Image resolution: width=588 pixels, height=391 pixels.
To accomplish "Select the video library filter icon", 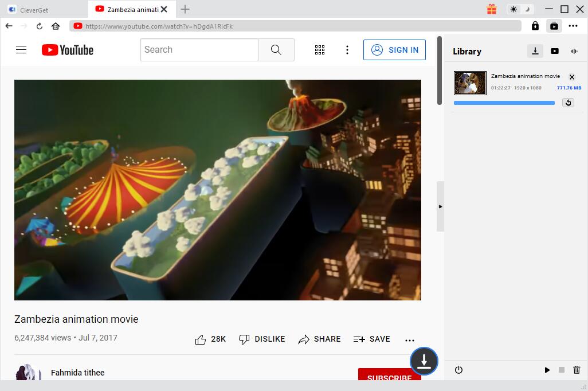I will (555, 51).
